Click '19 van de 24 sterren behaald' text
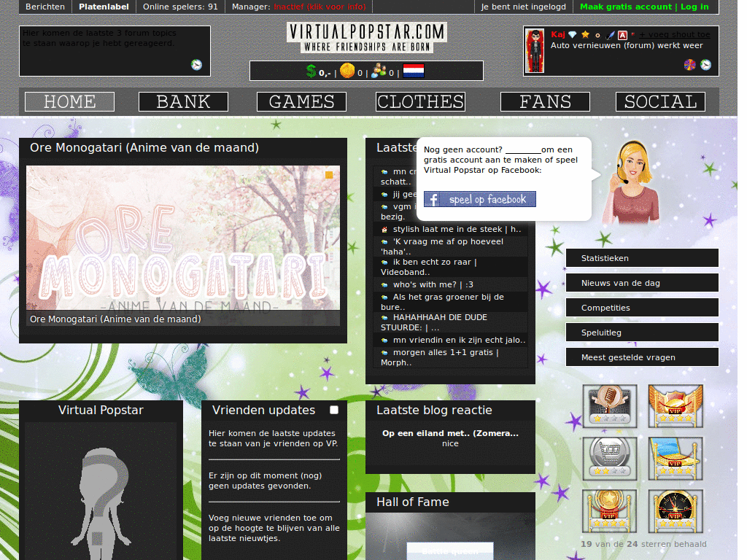Screen dimensions: 747x560 643,544
